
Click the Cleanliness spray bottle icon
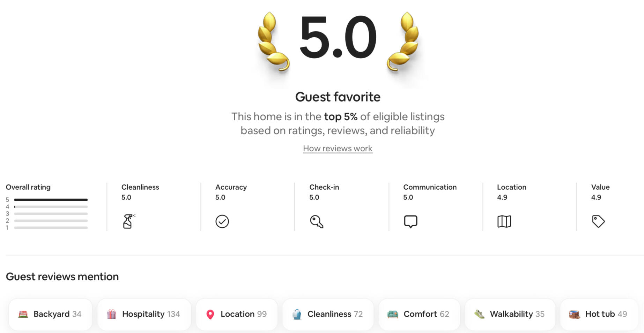coord(128,221)
